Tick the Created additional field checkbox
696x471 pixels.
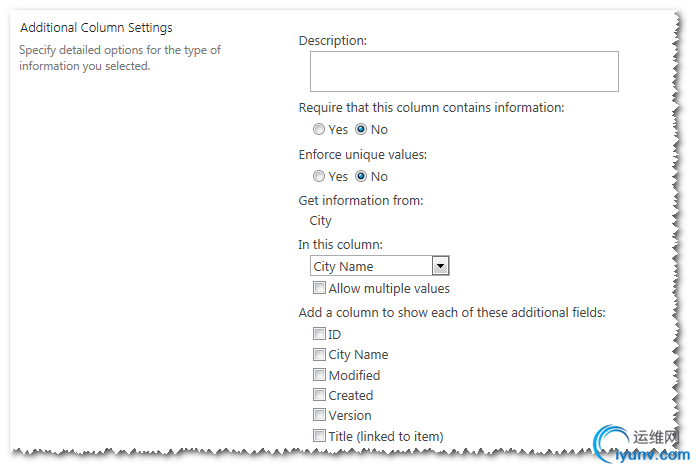coord(319,395)
